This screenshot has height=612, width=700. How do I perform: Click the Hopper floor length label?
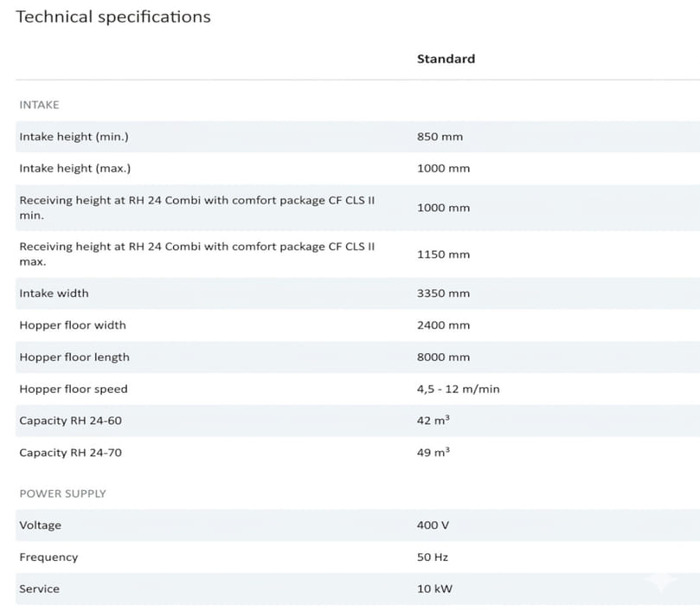point(74,358)
